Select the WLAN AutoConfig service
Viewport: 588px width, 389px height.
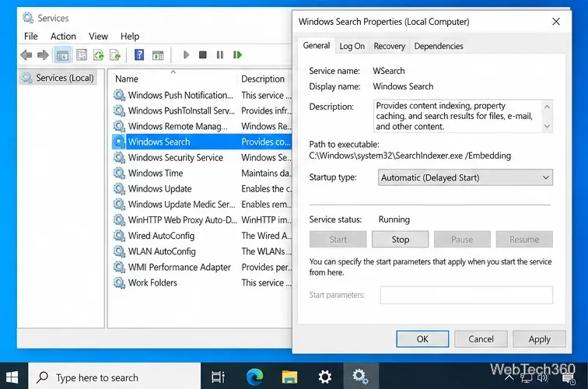tap(201, 251)
